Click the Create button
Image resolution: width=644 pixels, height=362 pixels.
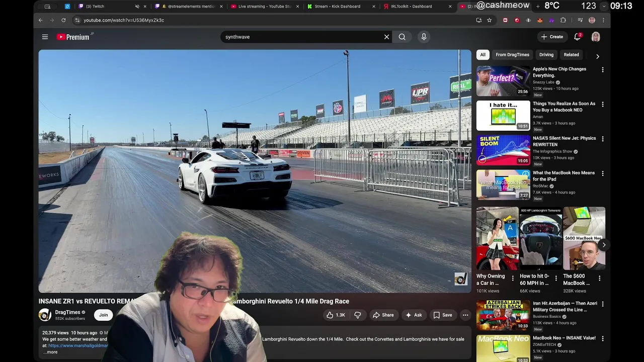point(552,37)
